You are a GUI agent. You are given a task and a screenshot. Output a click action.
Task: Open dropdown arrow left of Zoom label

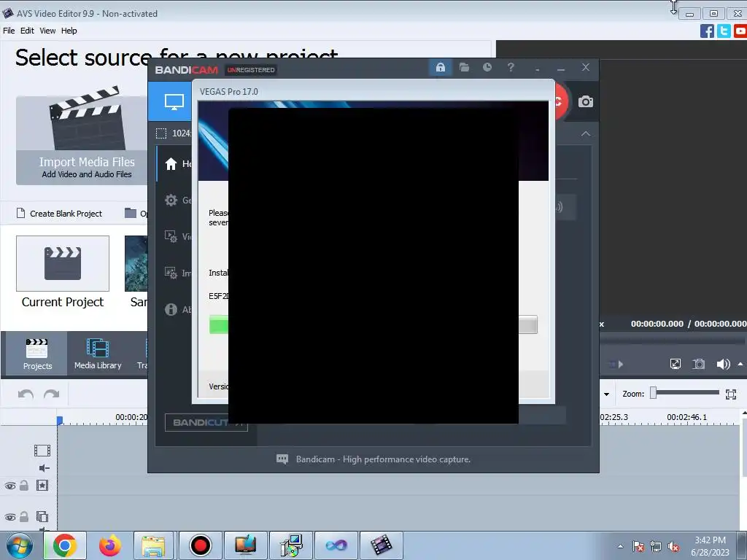[606, 394]
